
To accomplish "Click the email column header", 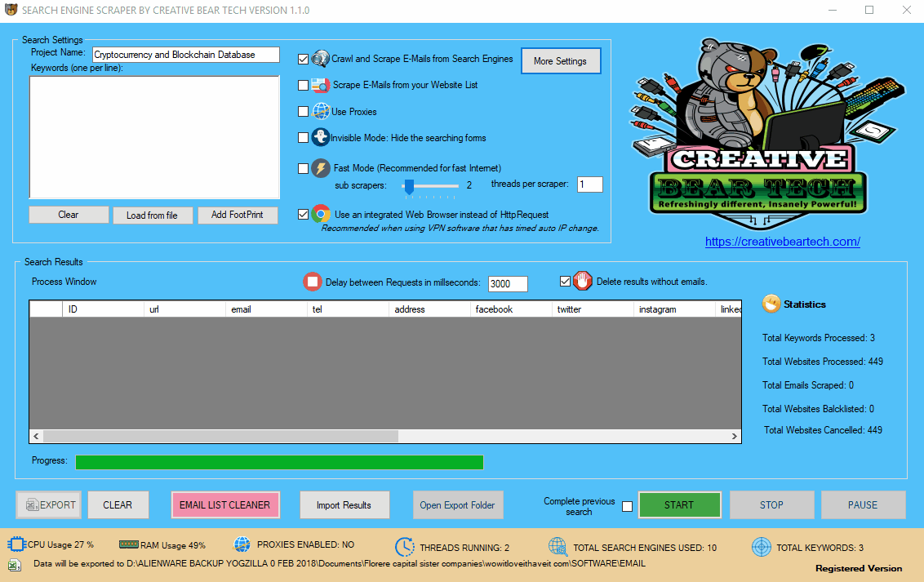I will (266, 309).
